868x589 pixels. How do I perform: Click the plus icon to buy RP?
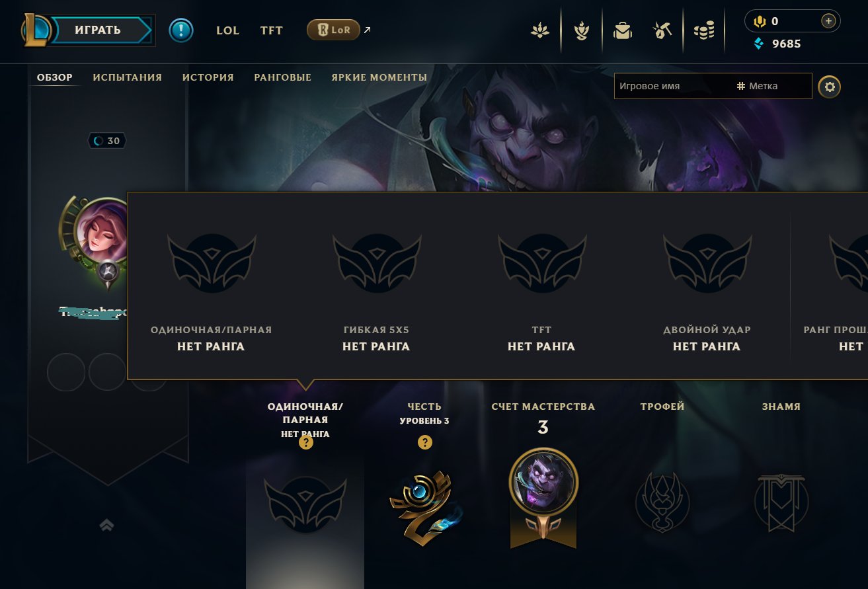point(828,21)
